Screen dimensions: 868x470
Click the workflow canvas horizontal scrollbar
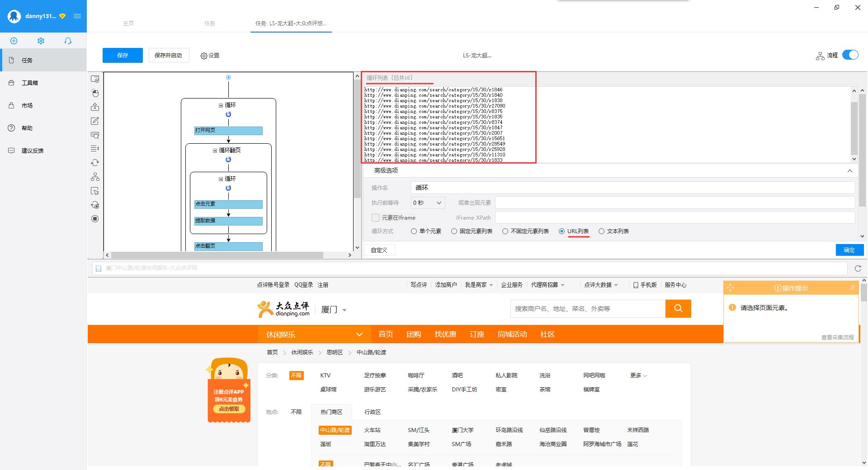click(x=217, y=255)
